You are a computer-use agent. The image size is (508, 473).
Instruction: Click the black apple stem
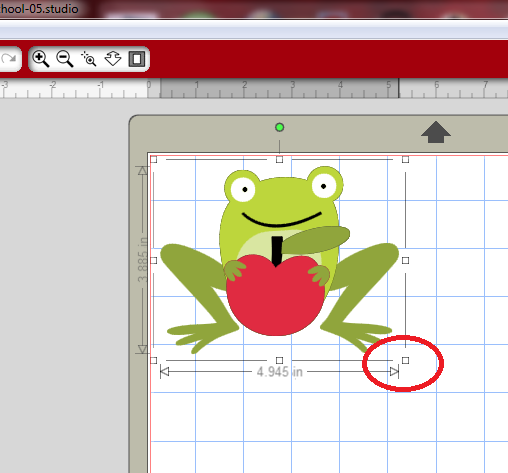point(277,251)
